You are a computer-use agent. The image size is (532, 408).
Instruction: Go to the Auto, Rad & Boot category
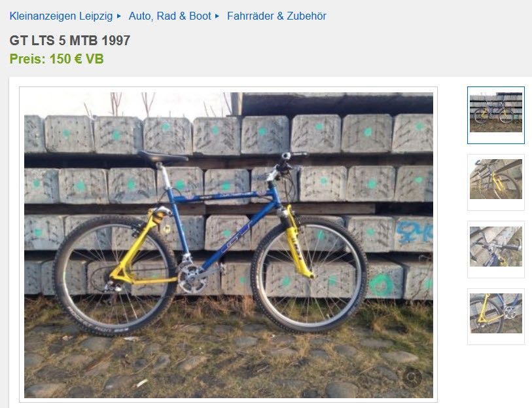click(x=169, y=16)
